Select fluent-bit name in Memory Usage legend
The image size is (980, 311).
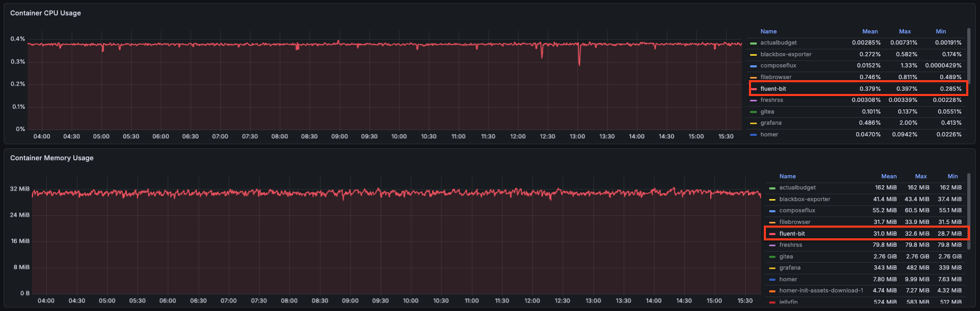tap(792, 234)
